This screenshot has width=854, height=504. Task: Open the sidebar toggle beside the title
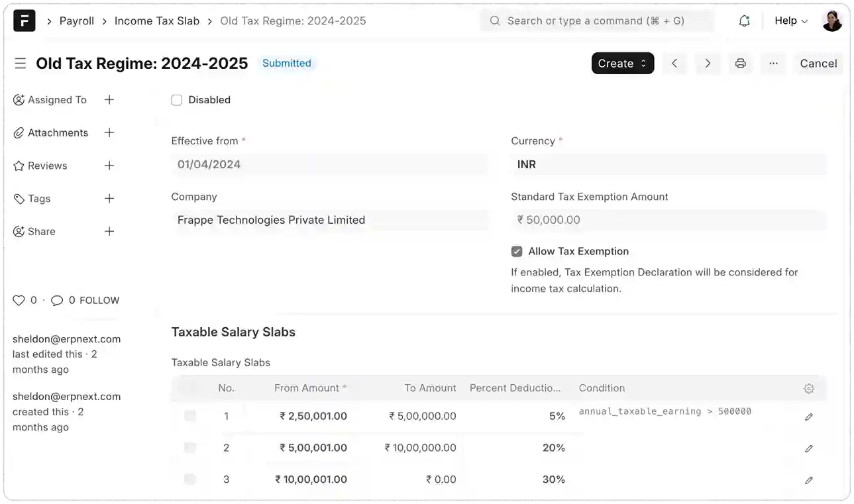20,63
